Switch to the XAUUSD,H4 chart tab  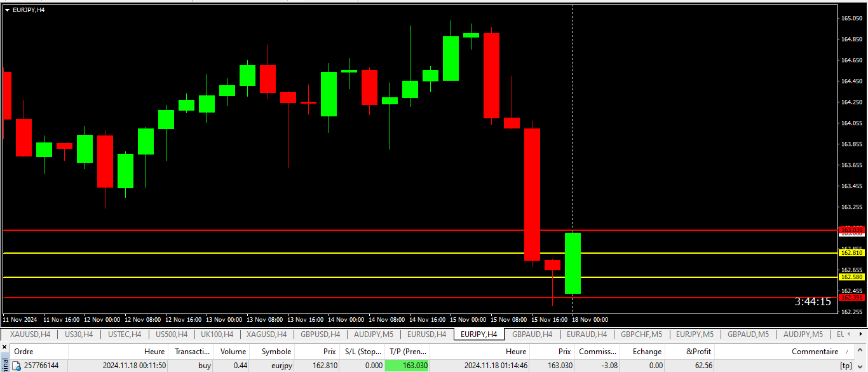pyautogui.click(x=29, y=334)
